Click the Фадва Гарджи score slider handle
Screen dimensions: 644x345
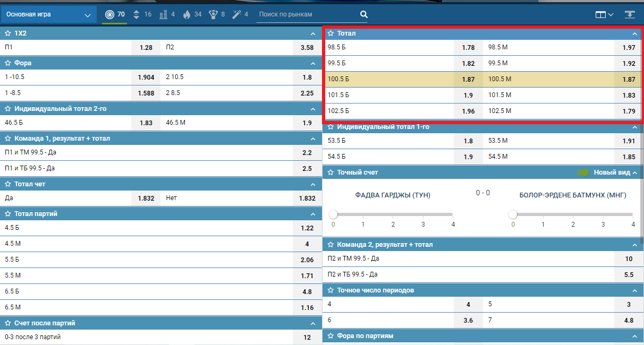333,214
